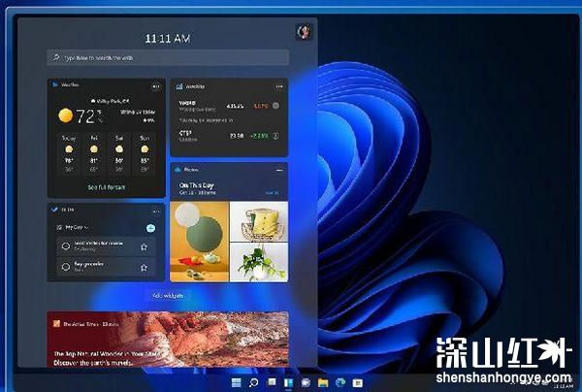The height and width of the screenshot is (392, 582).
Task: Select the Sun forecast column
Action: point(145,153)
